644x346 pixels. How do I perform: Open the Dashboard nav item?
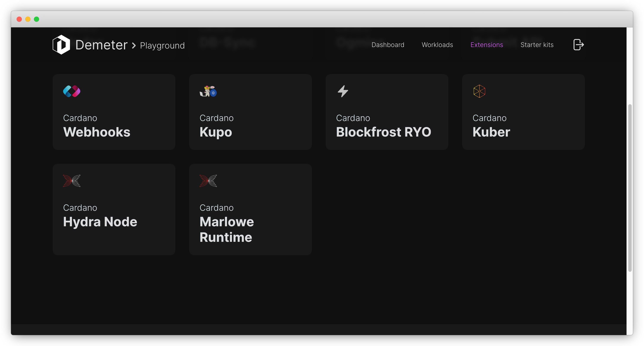(388, 45)
